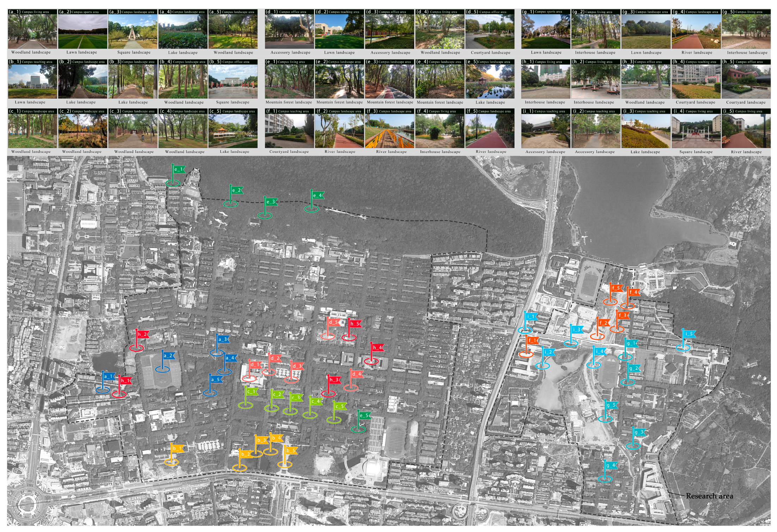Click the green e_1 flag marker
Viewport: 777px width, 532px height.
179,170
